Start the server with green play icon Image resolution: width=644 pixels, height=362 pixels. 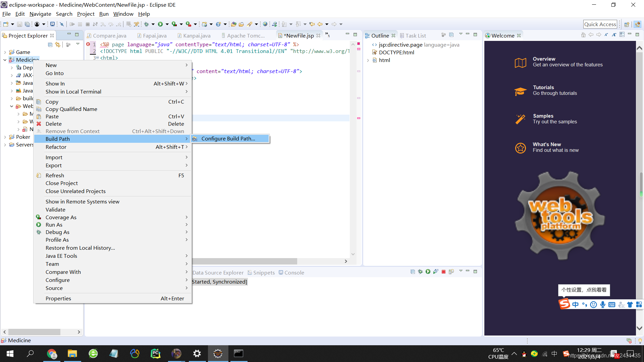[428, 272]
